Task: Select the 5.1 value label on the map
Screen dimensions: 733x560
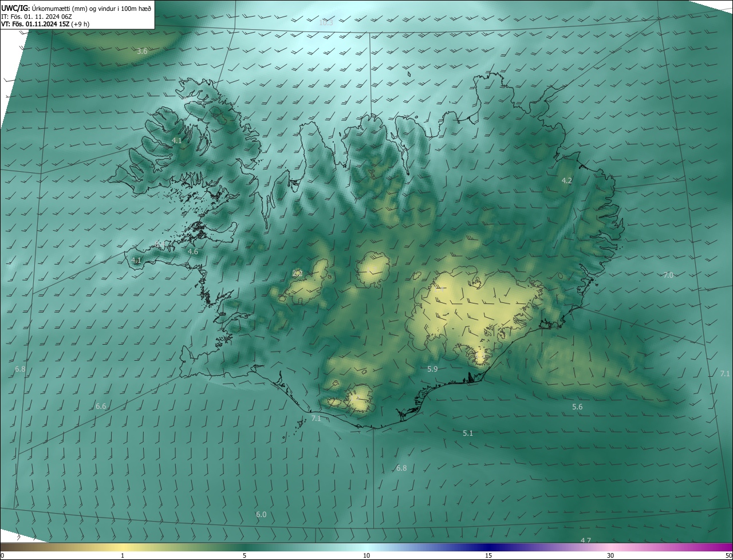Action: (x=468, y=433)
